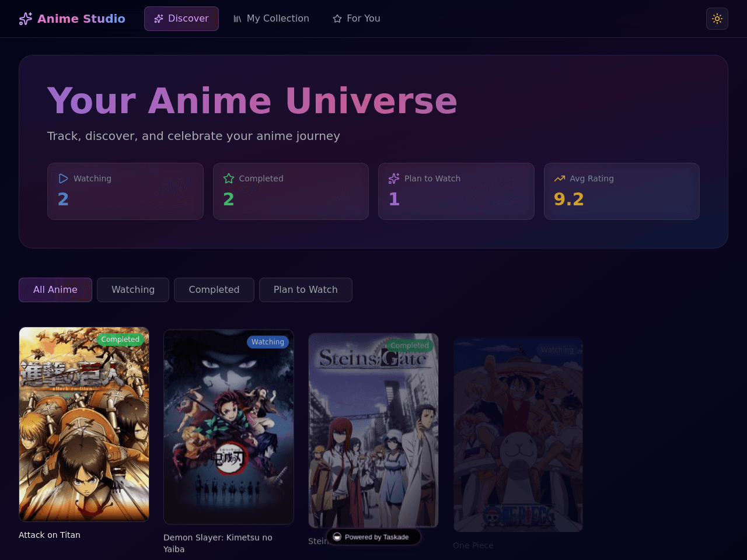Click the Plan to Watch count stat card
747x560 pixels.
point(456,191)
